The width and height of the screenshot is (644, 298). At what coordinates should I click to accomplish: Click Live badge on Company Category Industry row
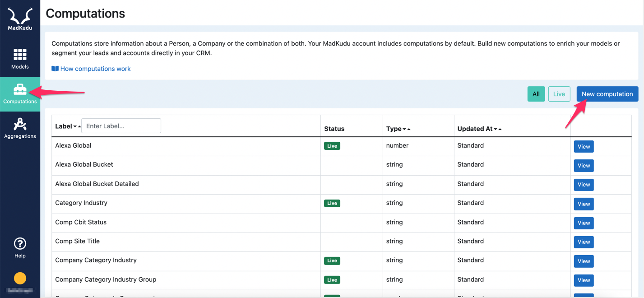pyautogui.click(x=332, y=261)
